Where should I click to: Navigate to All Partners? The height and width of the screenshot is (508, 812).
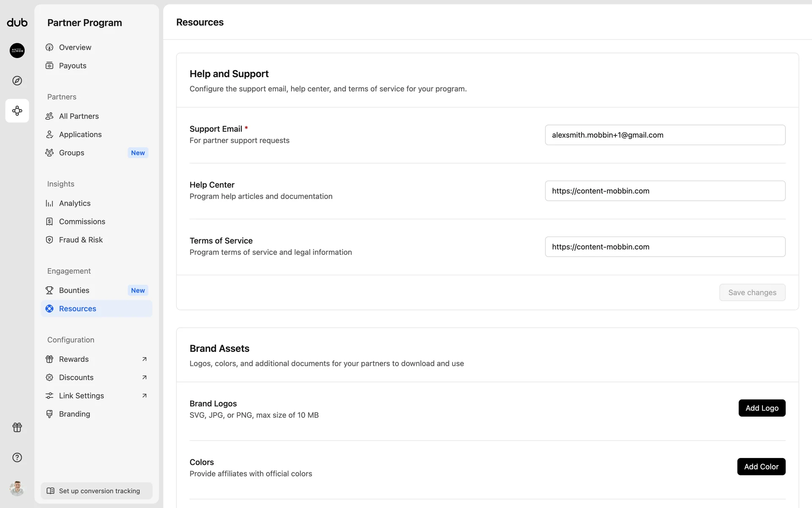pyautogui.click(x=79, y=116)
